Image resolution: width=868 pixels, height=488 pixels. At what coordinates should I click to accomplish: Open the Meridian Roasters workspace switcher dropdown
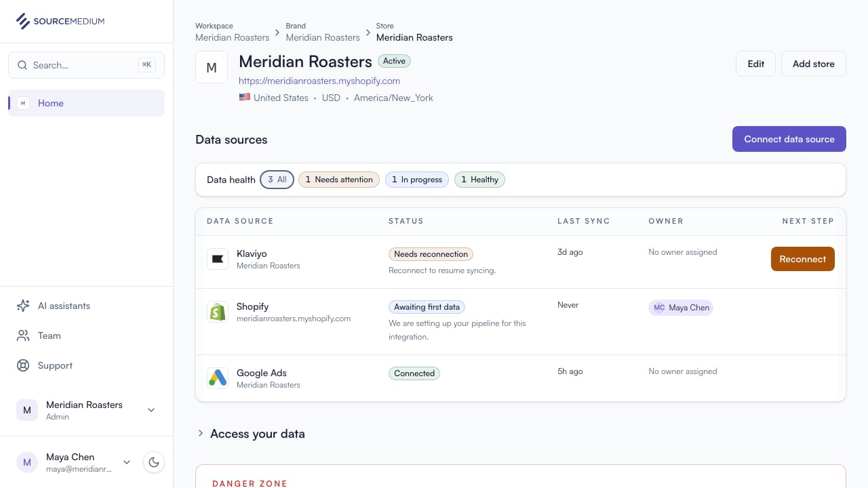86,410
